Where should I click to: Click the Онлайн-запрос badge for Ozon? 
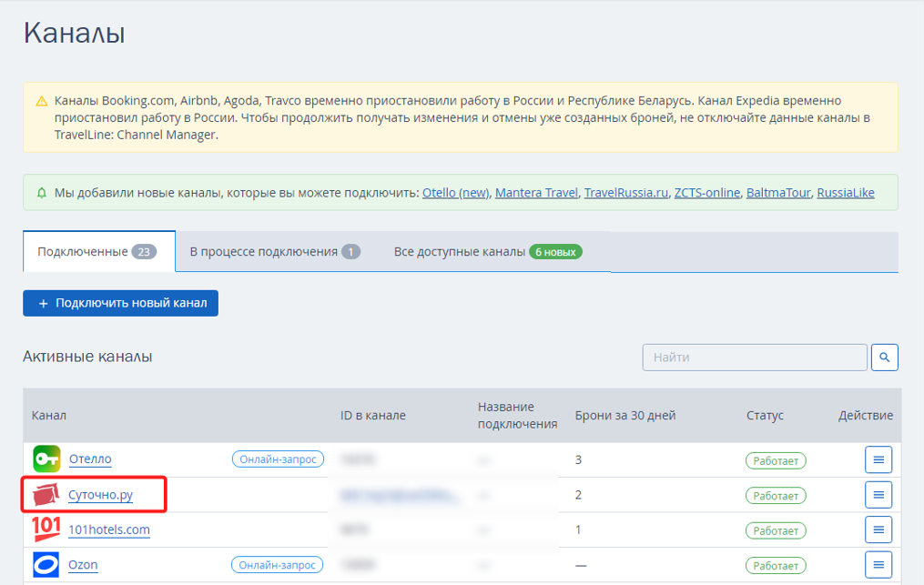277,565
